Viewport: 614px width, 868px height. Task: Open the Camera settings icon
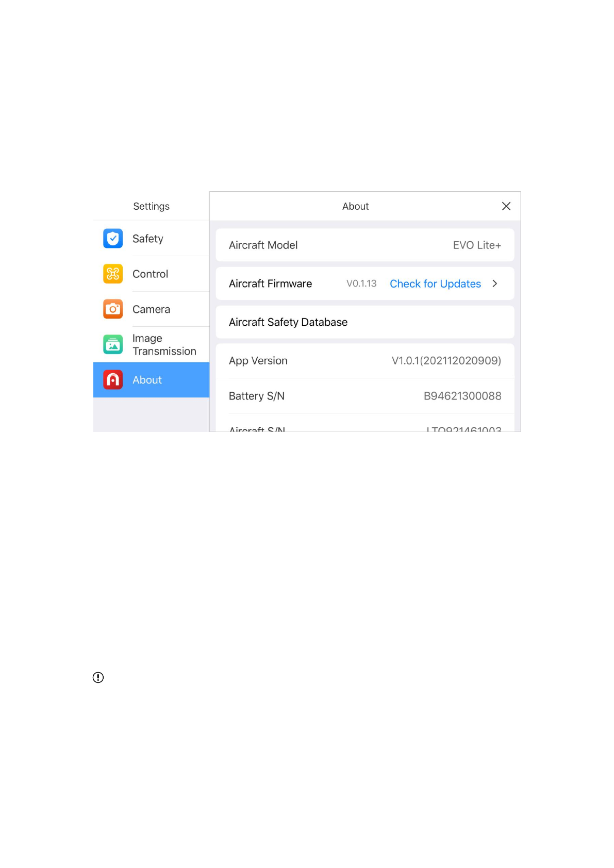click(x=113, y=309)
